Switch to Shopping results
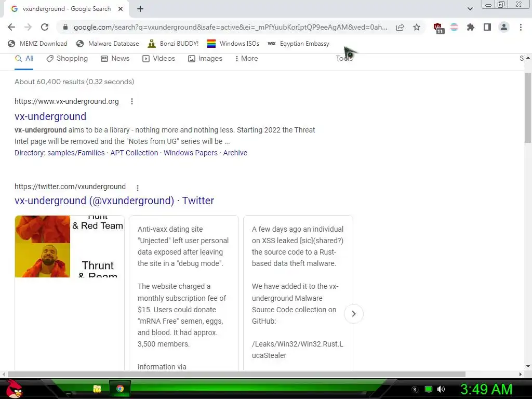The width and height of the screenshot is (532, 399). click(x=67, y=59)
